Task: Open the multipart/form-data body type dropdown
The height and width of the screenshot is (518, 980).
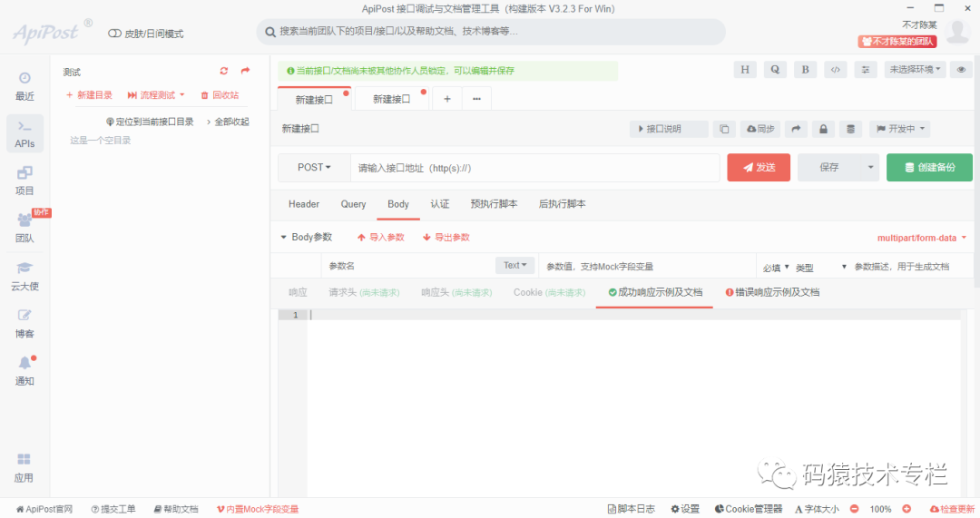Action: click(x=922, y=238)
